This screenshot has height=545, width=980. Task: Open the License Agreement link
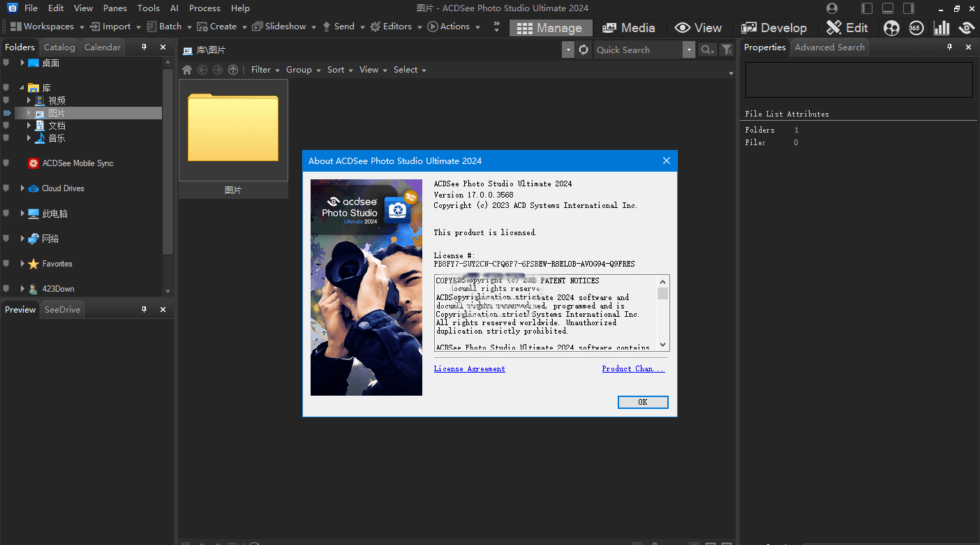469,368
